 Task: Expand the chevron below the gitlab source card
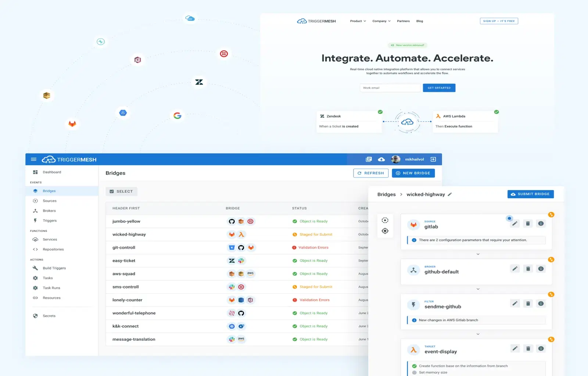coord(478,254)
